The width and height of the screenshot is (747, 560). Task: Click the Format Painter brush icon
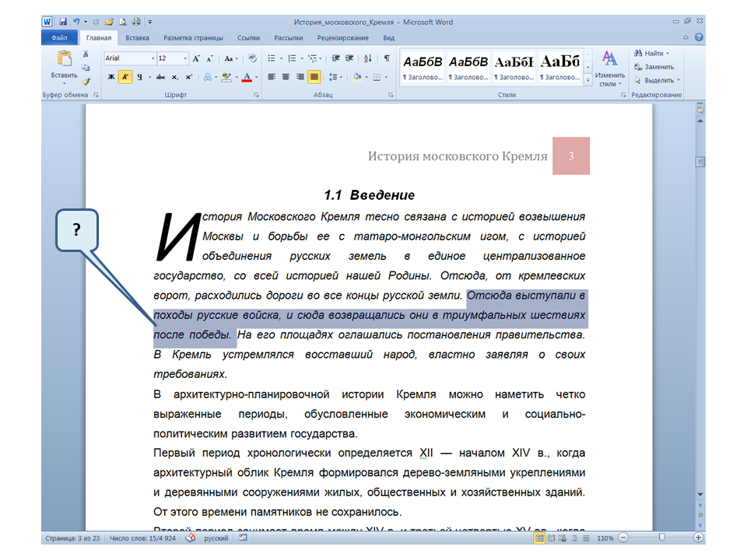point(86,80)
